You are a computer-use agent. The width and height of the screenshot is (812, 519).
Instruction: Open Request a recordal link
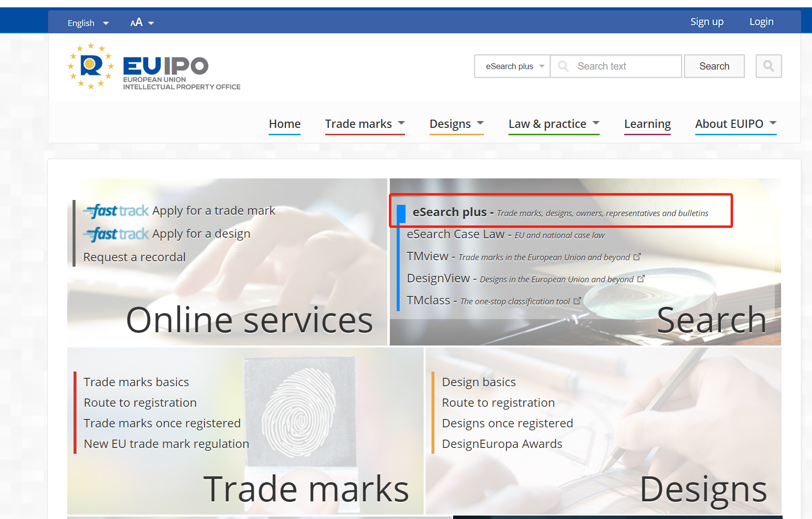[x=134, y=257]
